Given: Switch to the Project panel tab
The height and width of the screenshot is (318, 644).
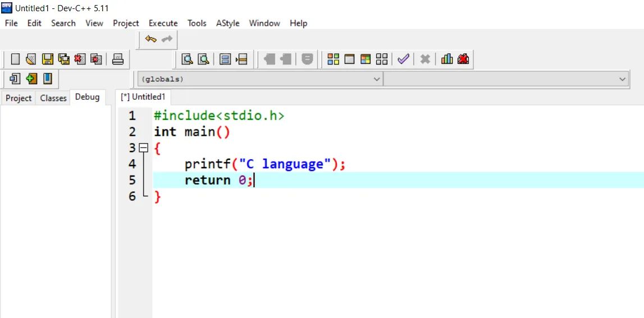Looking at the screenshot, I should point(19,98).
